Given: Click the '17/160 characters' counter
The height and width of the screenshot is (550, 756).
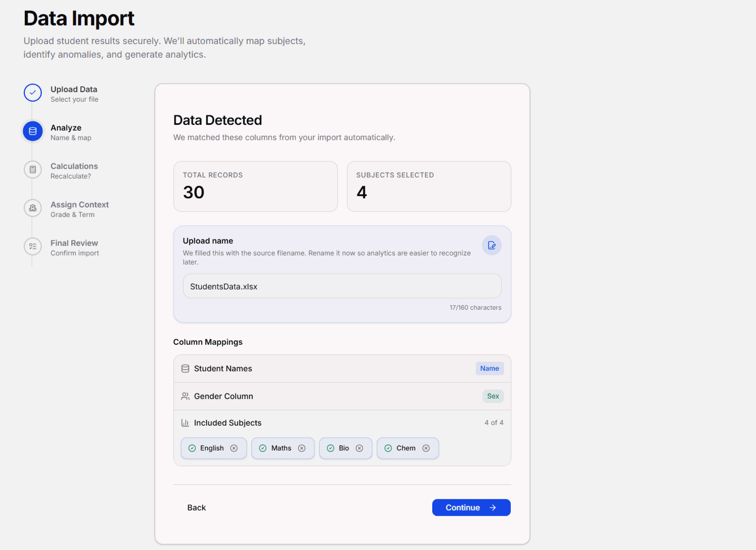Looking at the screenshot, I should click(x=476, y=308).
